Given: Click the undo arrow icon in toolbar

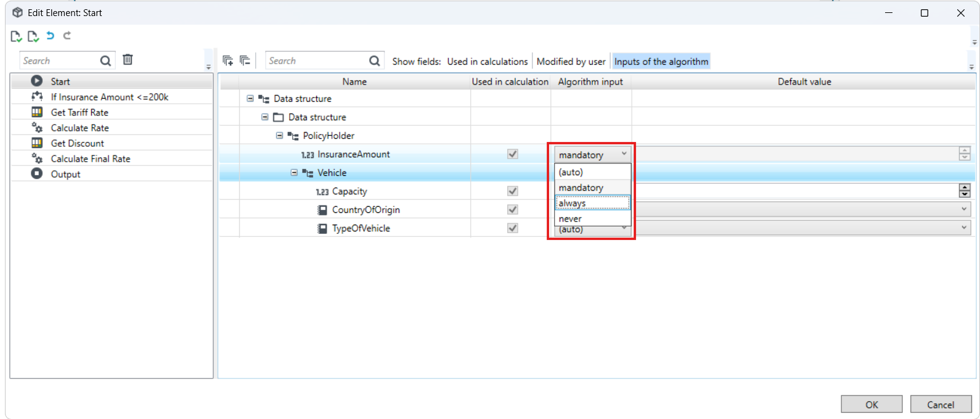Looking at the screenshot, I should point(51,36).
